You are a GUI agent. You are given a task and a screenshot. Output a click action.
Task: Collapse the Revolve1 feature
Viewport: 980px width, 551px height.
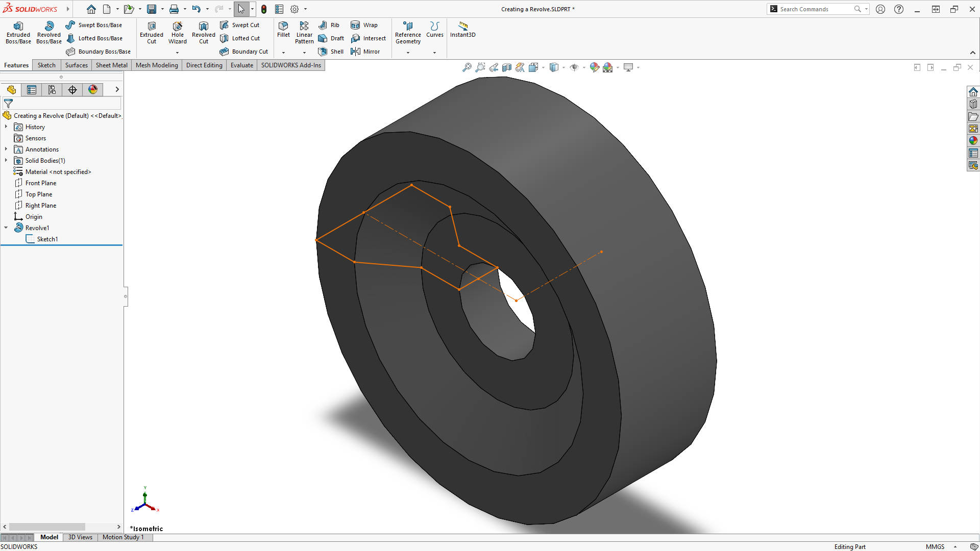(x=6, y=228)
